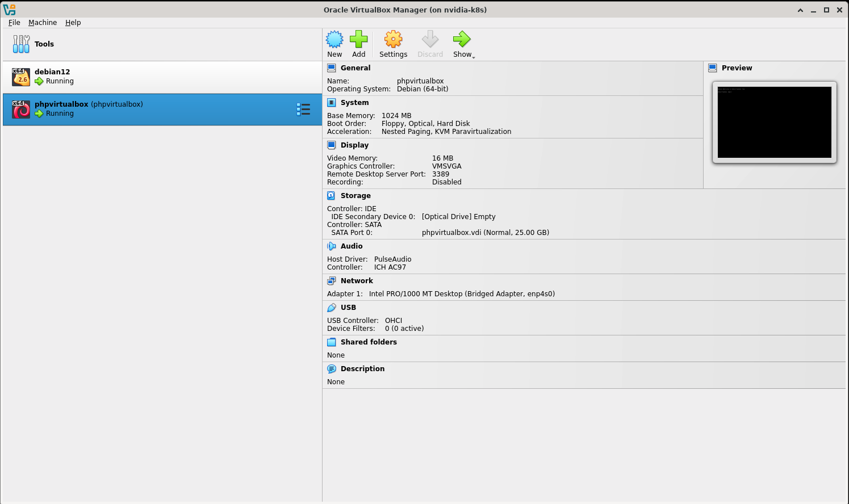
Task: Click the Display section monitor icon
Action: tap(332, 145)
